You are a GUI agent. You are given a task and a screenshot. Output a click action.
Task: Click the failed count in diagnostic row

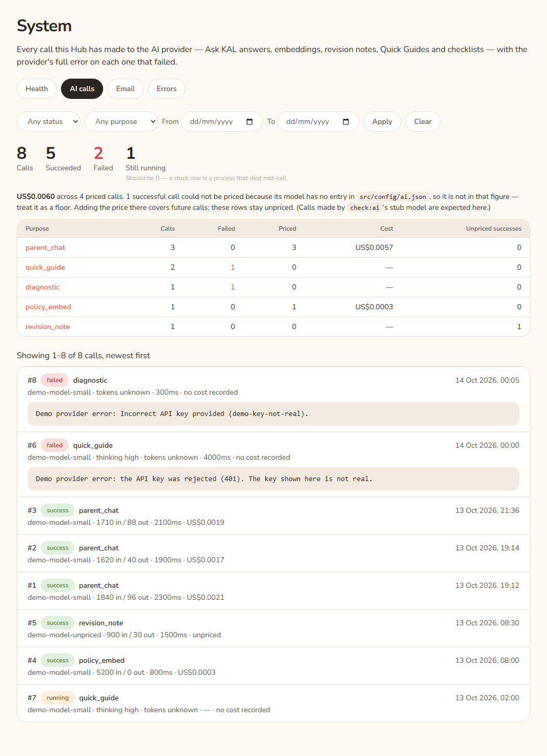(233, 287)
